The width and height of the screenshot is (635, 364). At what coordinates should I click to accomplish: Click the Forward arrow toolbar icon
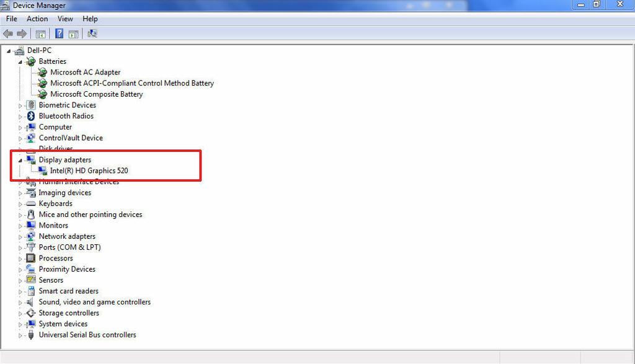point(22,33)
